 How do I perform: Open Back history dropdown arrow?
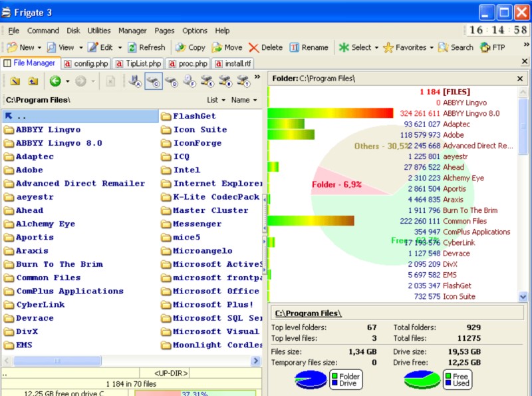point(68,81)
